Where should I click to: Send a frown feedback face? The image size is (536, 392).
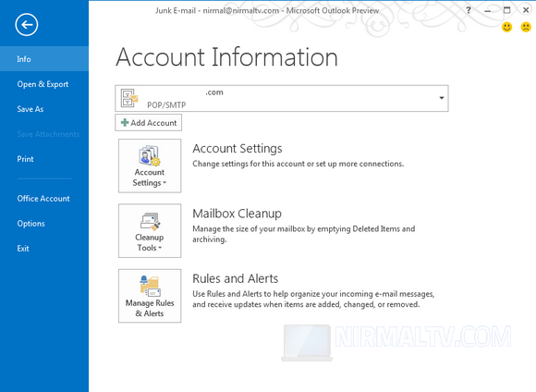[x=526, y=27]
